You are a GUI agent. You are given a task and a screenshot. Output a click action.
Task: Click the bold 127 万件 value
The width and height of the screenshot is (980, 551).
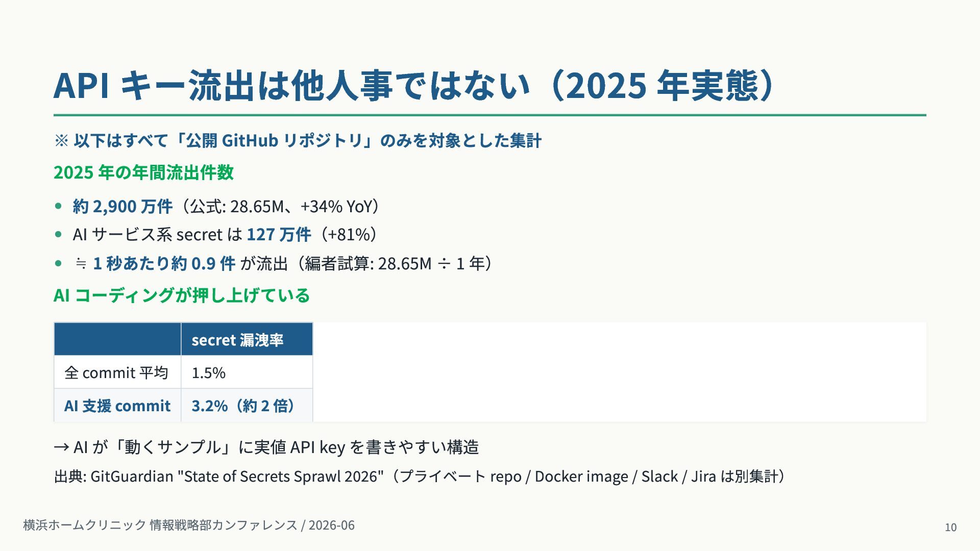(x=279, y=234)
